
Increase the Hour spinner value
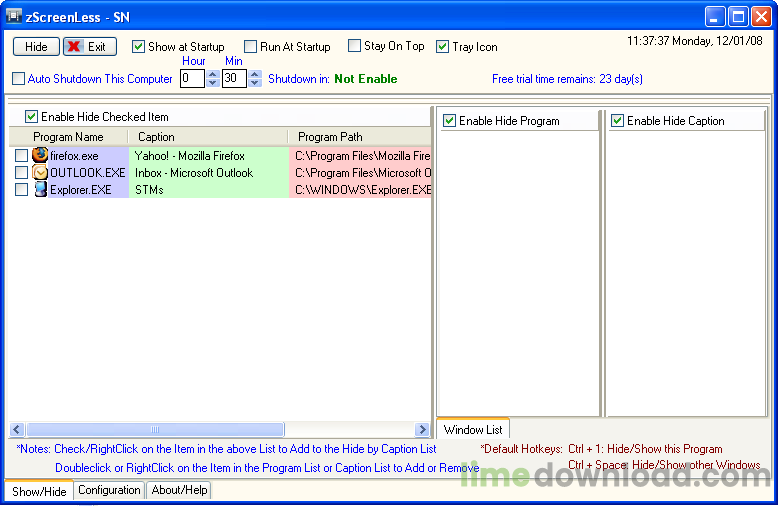tap(212, 74)
